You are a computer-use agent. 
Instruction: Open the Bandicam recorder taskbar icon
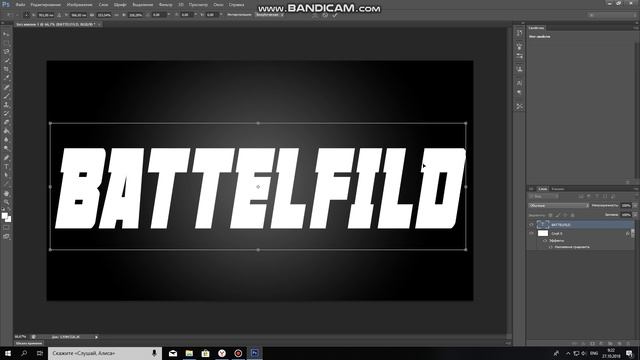click(238, 353)
